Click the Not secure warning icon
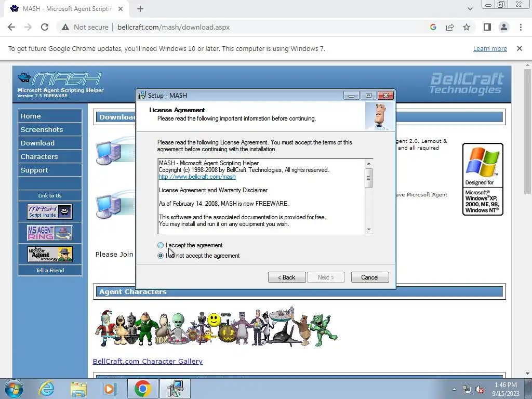This screenshot has width=532, height=399. pyautogui.click(x=65, y=27)
